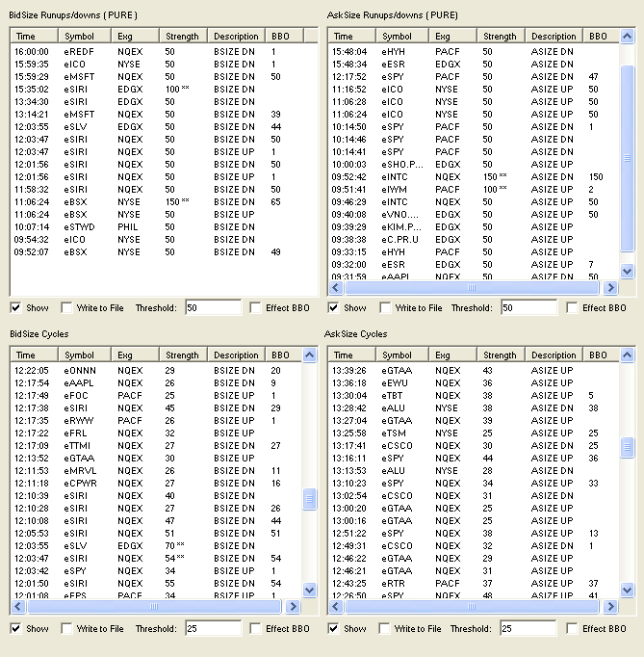Select the 16:00:00 eREDF row

164,51
